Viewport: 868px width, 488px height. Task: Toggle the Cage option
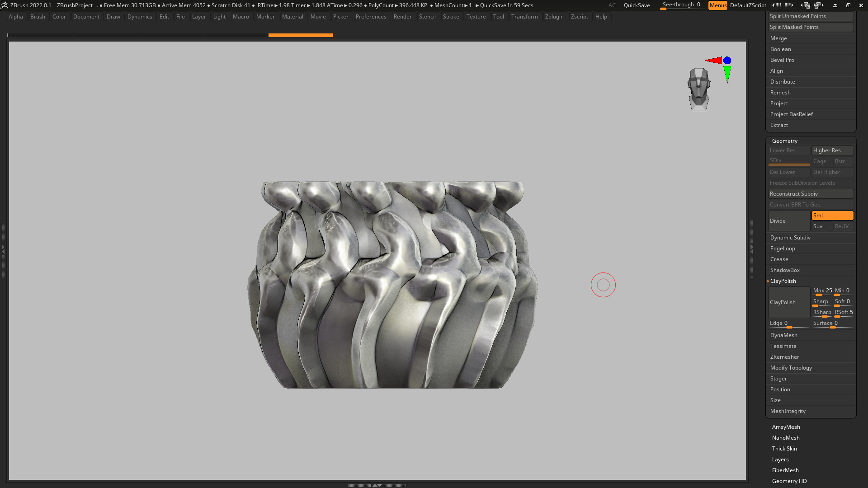click(821, 161)
